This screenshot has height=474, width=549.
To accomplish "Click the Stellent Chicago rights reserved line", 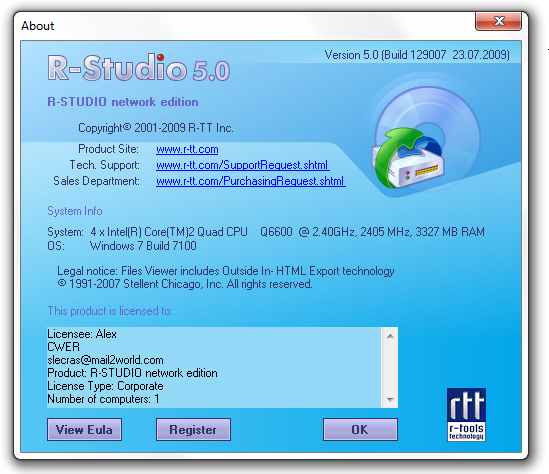I will (x=185, y=284).
